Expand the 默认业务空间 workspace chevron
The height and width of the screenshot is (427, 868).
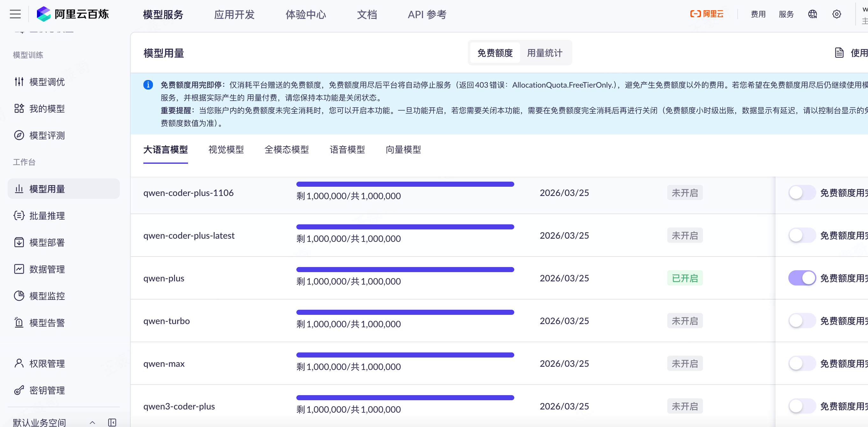[x=92, y=422]
